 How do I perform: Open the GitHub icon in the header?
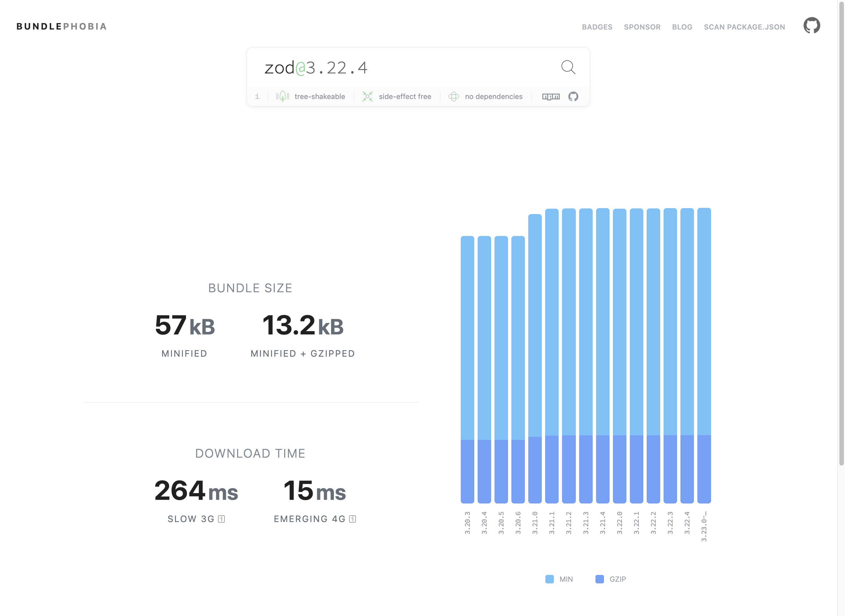812,26
